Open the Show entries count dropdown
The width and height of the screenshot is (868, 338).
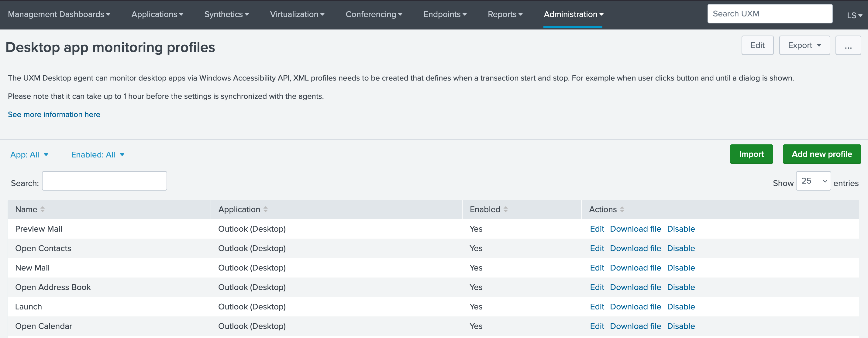point(813,181)
